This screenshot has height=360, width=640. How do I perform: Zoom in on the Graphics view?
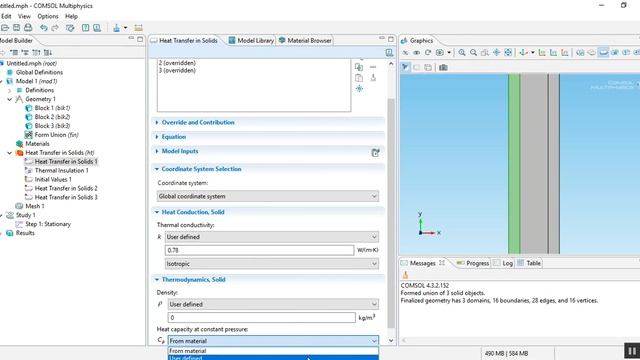tap(462, 53)
